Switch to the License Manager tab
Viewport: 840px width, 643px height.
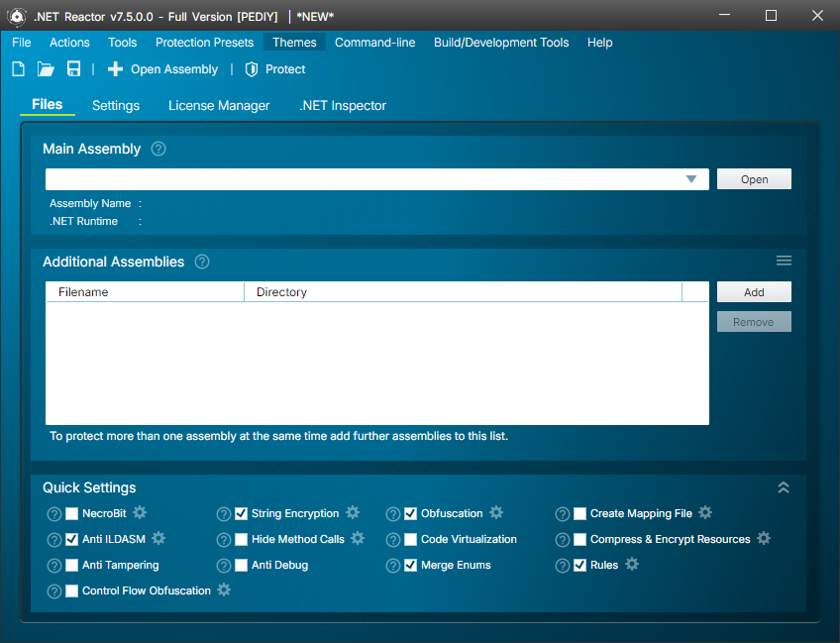pos(219,105)
